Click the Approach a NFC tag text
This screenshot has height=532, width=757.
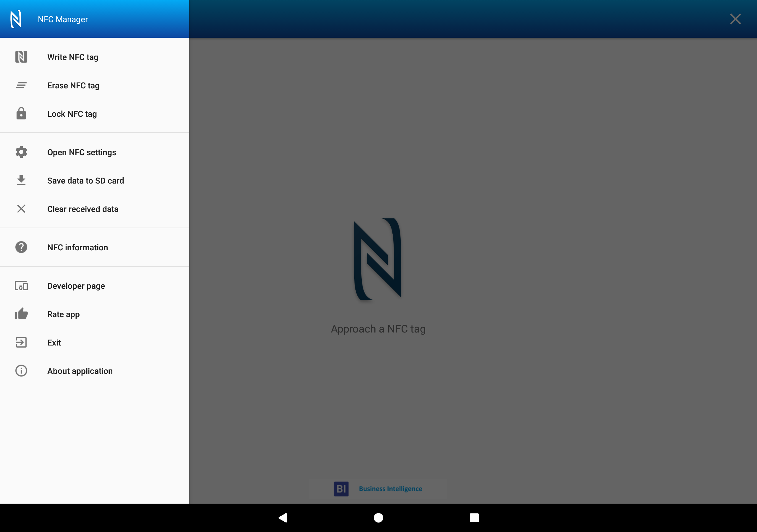378,329
